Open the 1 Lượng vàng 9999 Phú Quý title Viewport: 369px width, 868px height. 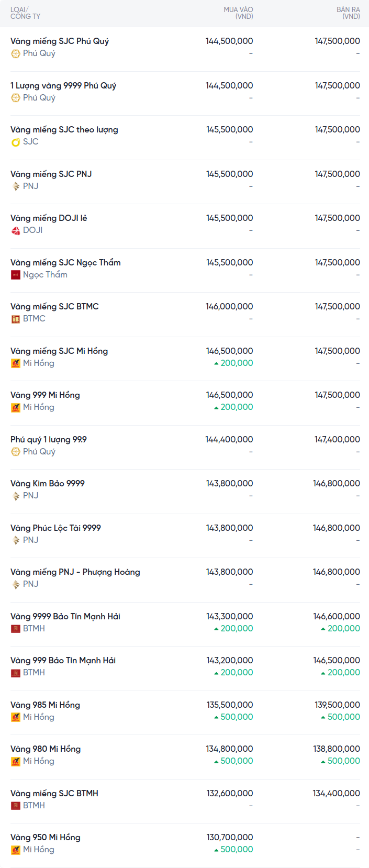[63, 85]
